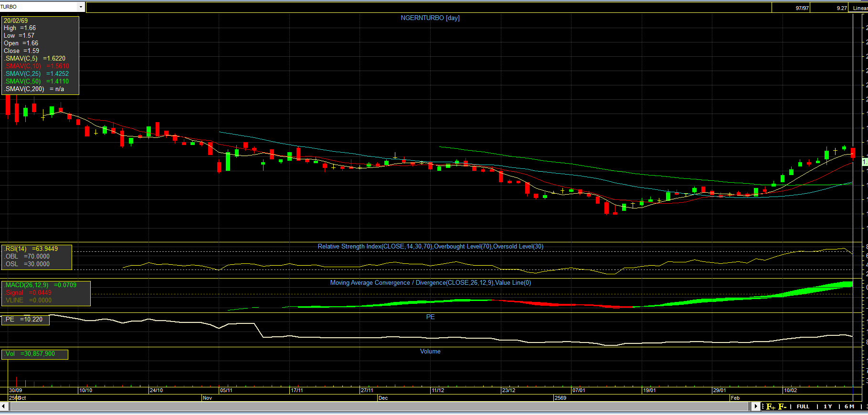Click the OSL =30.0000 label
868x415 pixels.
tap(28, 264)
